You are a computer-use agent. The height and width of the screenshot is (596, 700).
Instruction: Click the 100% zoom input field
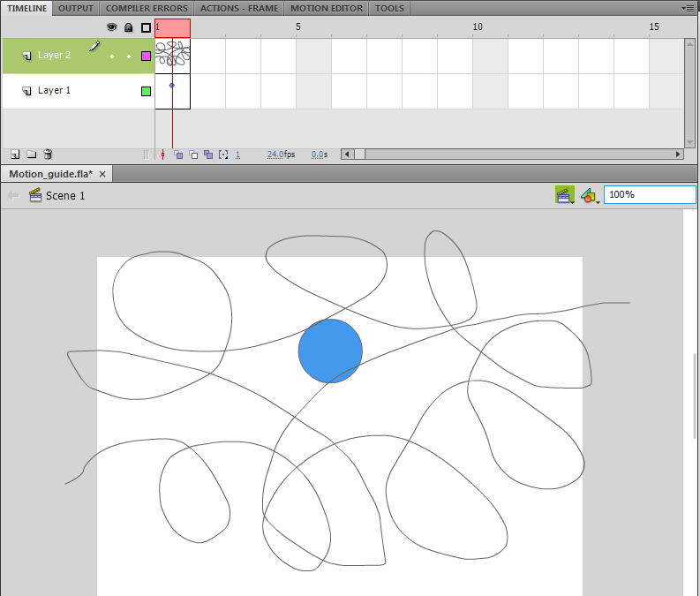pyautogui.click(x=650, y=194)
